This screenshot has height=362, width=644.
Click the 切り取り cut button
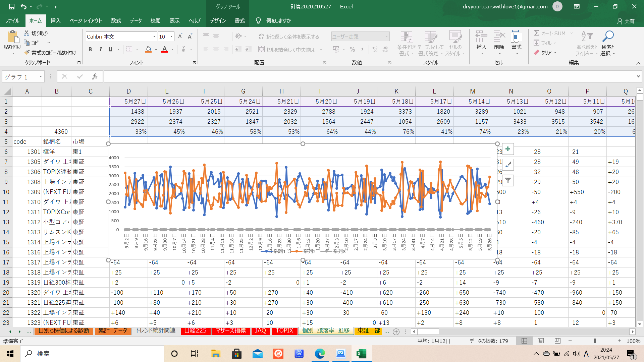point(36,33)
